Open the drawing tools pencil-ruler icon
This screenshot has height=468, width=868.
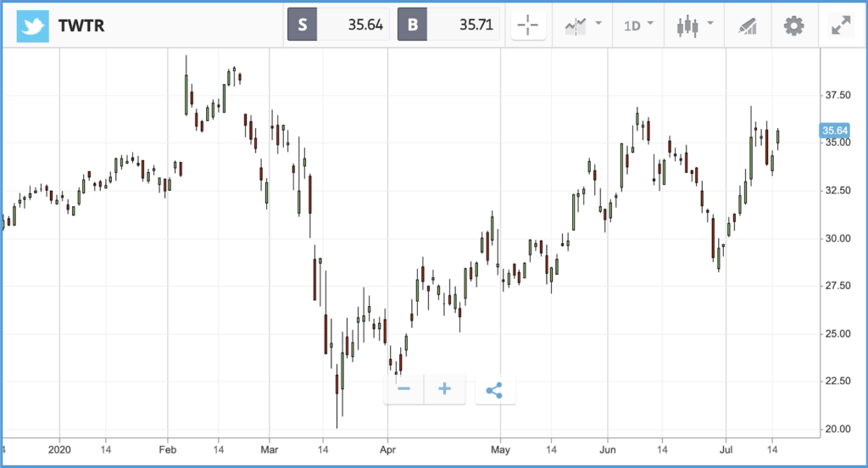pos(748,25)
